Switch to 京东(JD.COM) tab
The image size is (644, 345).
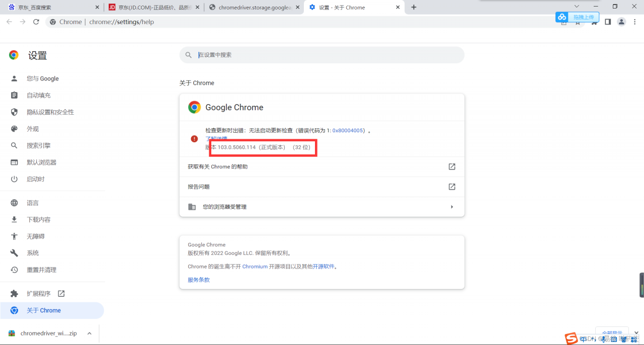(153, 8)
